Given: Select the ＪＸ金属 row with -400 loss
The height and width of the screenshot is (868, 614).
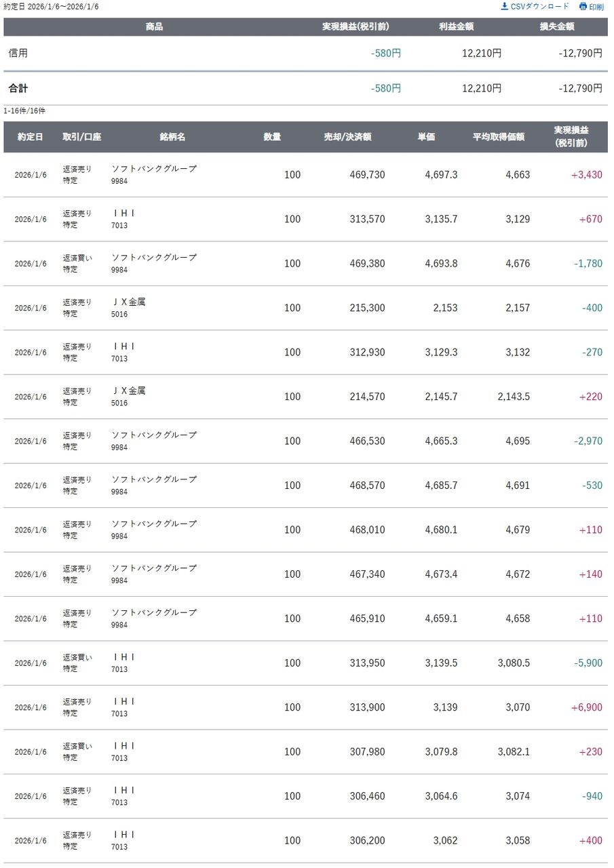Looking at the screenshot, I should point(129,302).
